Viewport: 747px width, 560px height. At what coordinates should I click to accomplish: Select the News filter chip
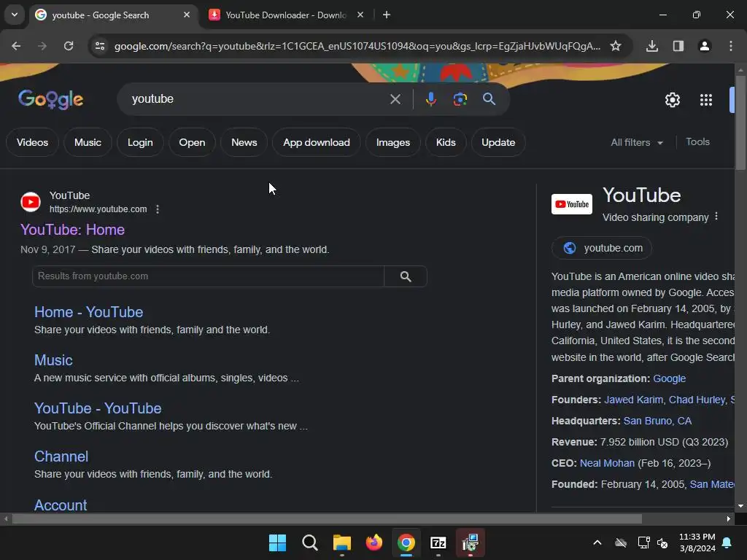[x=244, y=142]
